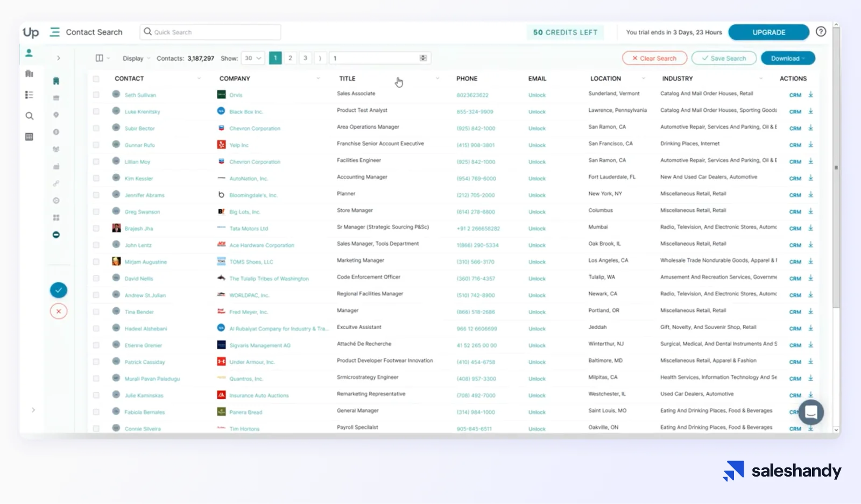Expand sidebar with bottom-left chevron

[33, 410]
